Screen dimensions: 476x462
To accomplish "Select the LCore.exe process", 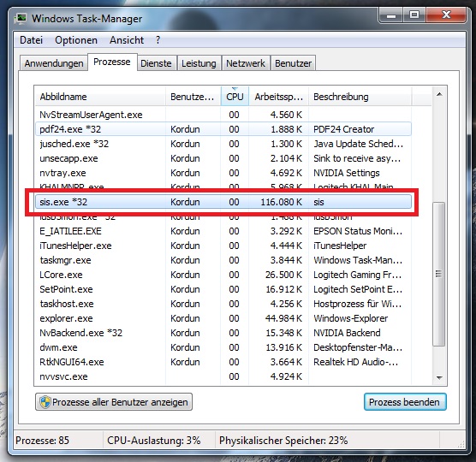I will pos(223,275).
